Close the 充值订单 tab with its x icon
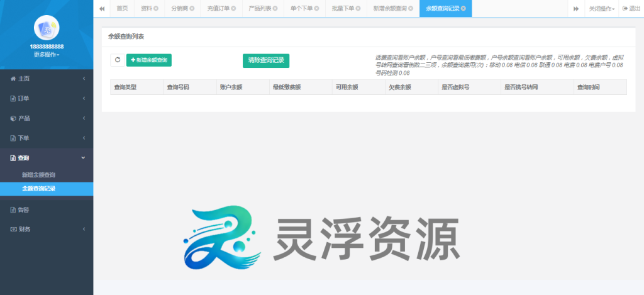The height and width of the screenshot is (295, 644). point(234,9)
